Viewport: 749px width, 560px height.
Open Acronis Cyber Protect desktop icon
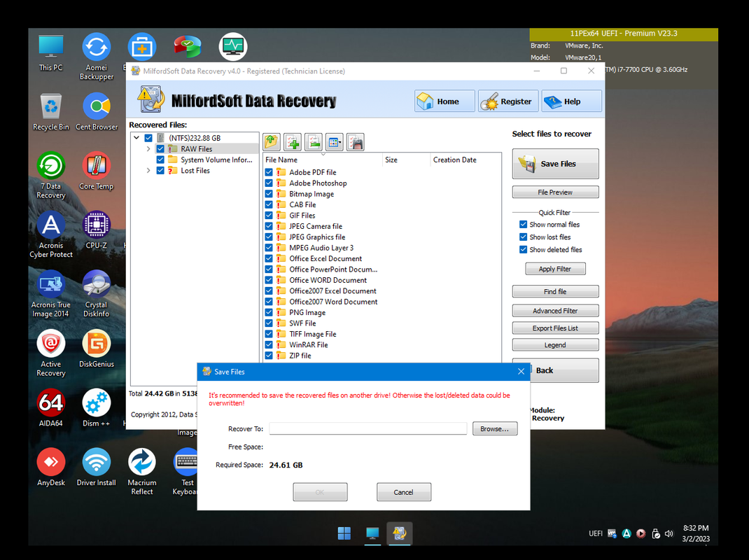[50, 234]
